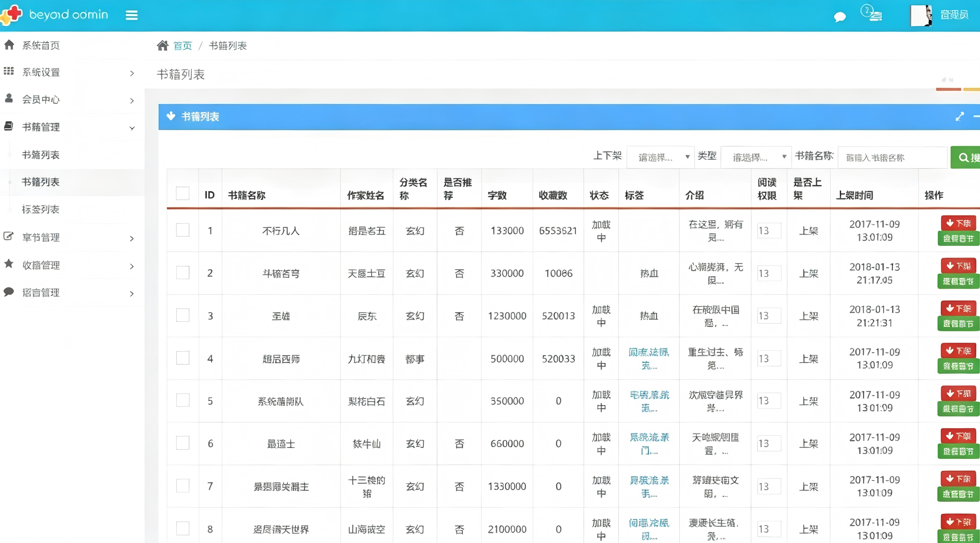Screen dimensions: 980x543
Task: Click the 阅读权限 field of row 2
Action: [769, 273]
